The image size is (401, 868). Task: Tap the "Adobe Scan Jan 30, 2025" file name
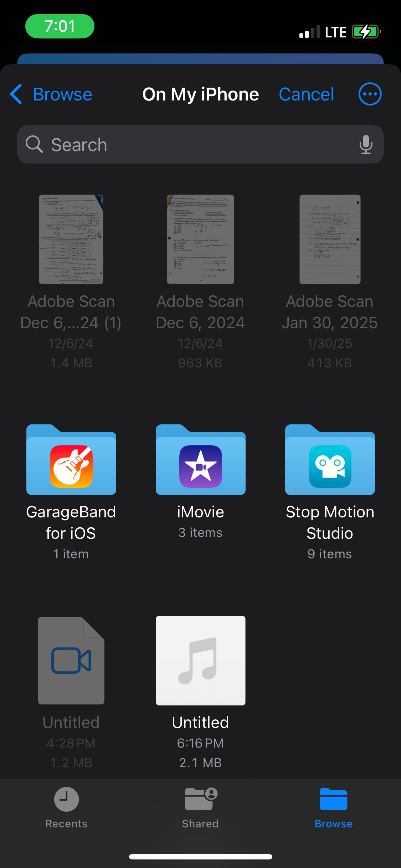point(330,312)
